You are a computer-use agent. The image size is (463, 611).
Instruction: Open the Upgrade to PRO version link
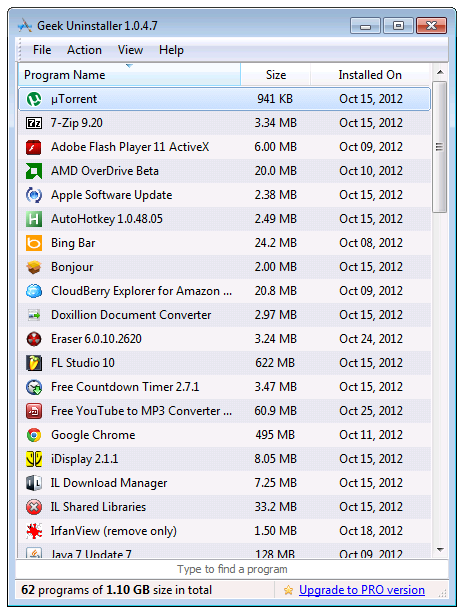tap(362, 590)
